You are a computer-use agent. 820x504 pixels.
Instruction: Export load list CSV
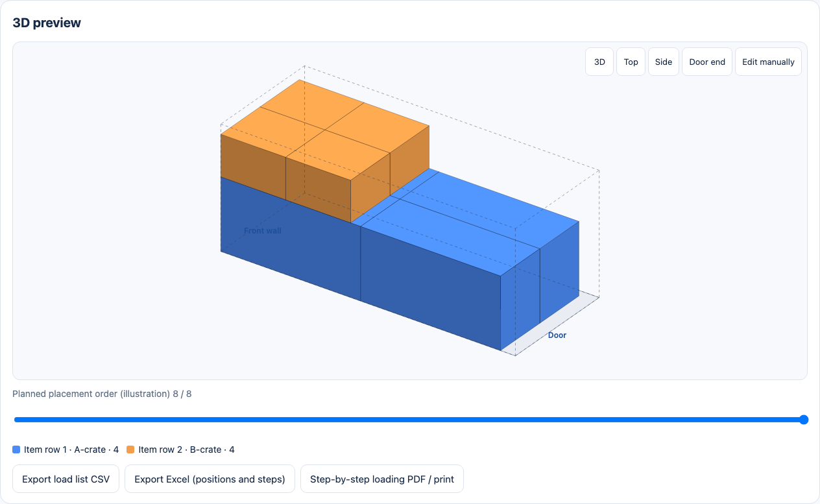coord(66,479)
